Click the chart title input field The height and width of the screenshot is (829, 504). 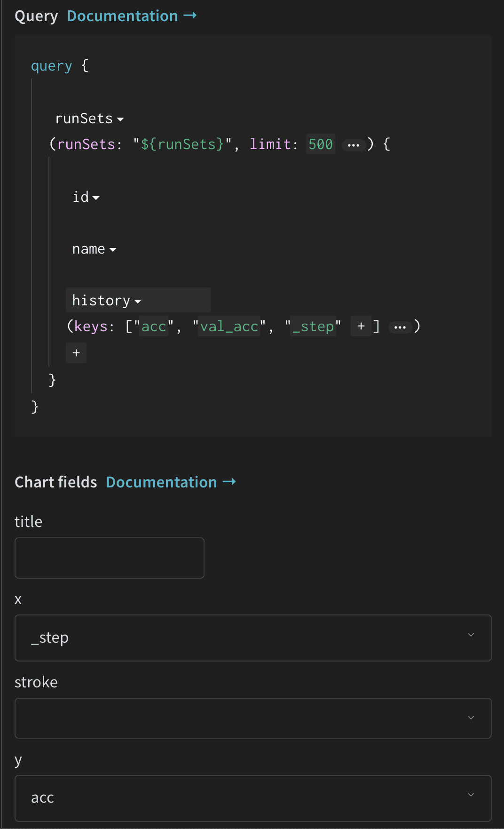tap(110, 558)
